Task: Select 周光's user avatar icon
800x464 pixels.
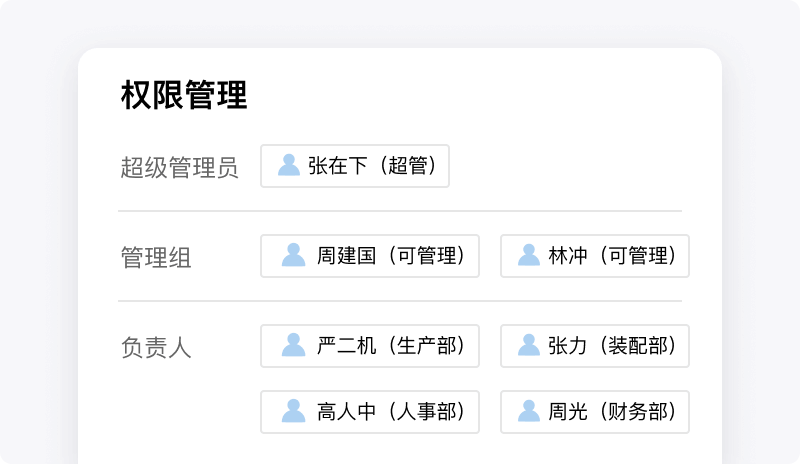Action: coord(529,411)
